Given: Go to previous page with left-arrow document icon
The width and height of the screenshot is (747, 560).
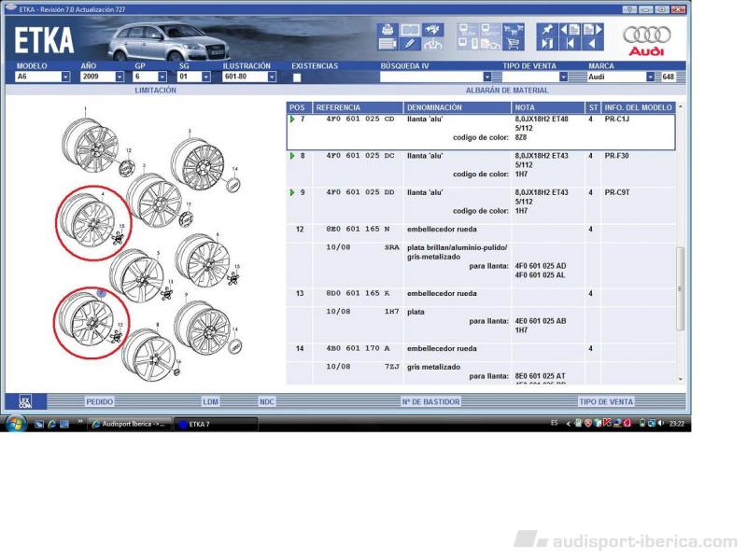Looking at the screenshot, I should pos(571,30).
